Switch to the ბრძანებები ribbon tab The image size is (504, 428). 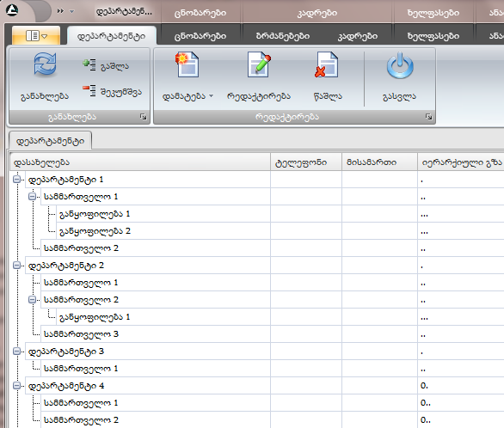pyautogui.click(x=283, y=36)
